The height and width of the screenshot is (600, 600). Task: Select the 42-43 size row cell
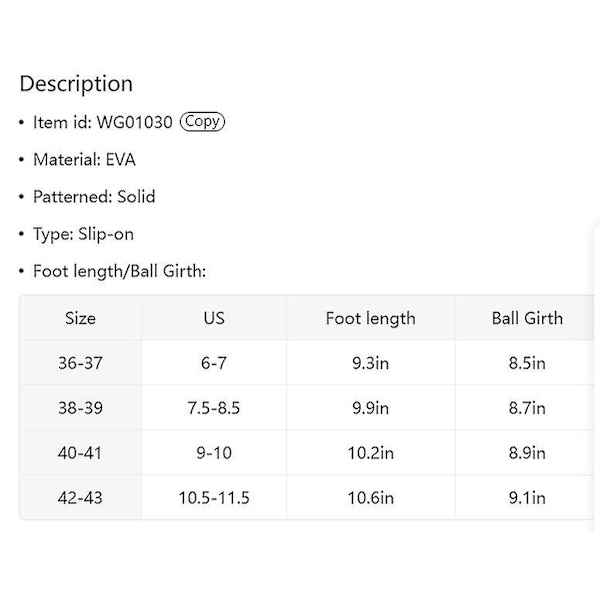[80, 497]
